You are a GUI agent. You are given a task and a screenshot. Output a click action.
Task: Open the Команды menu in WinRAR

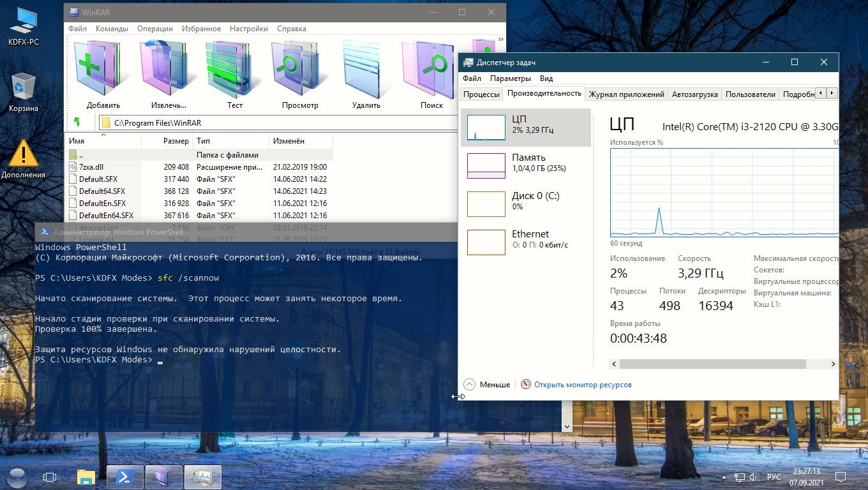pyautogui.click(x=112, y=29)
